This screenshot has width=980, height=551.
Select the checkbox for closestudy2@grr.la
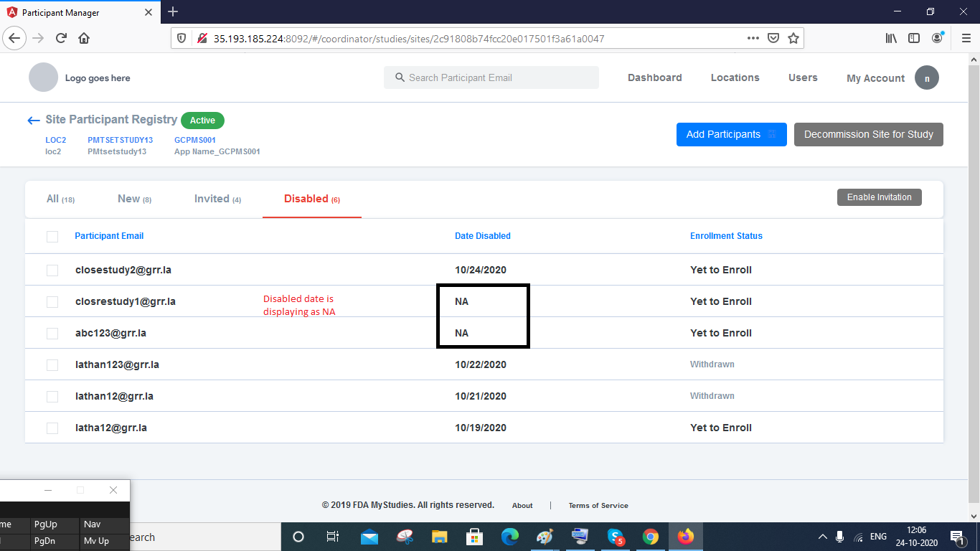tap(52, 270)
